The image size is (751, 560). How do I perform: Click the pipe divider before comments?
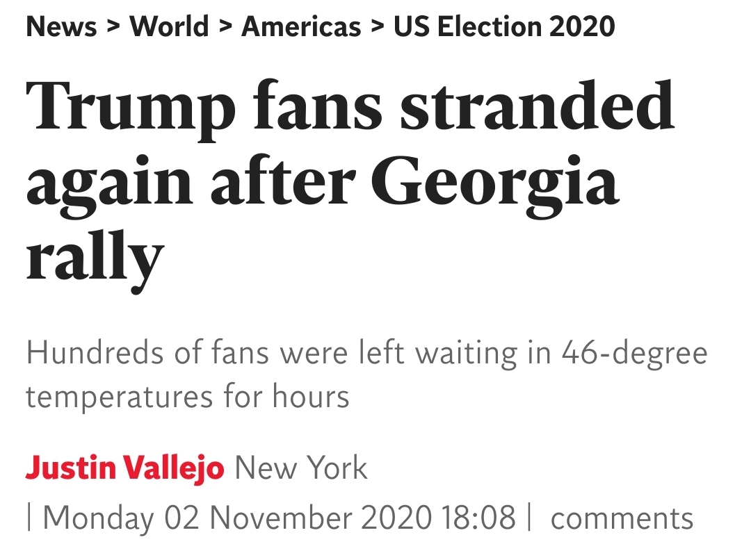[529, 518]
